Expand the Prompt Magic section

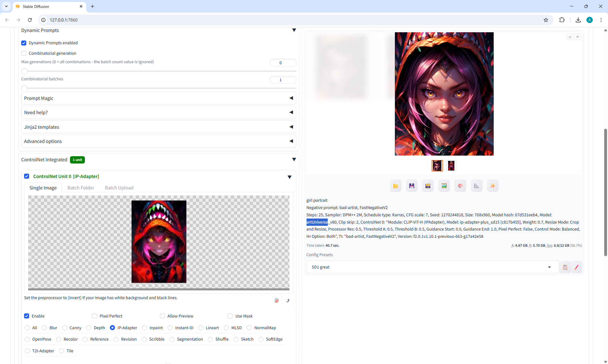tap(158, 98)
